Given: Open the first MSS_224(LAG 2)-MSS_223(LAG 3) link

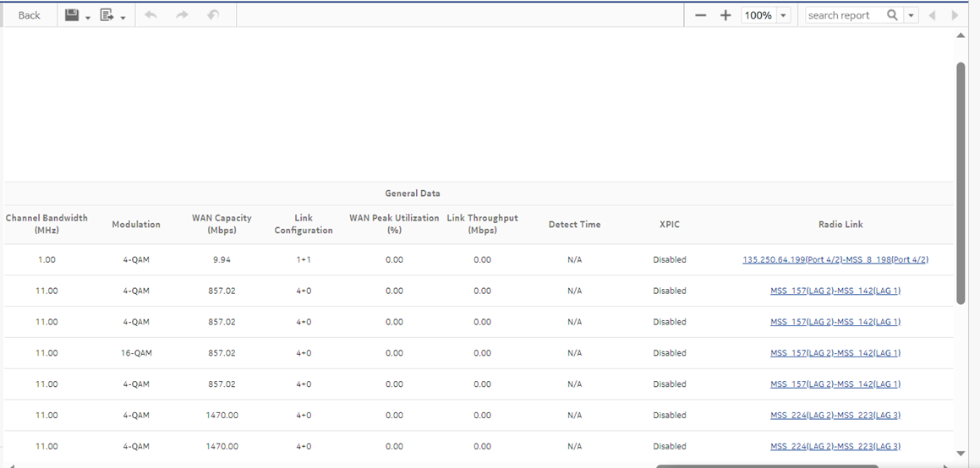Looking at the screenshot, I should coord(835,415).
